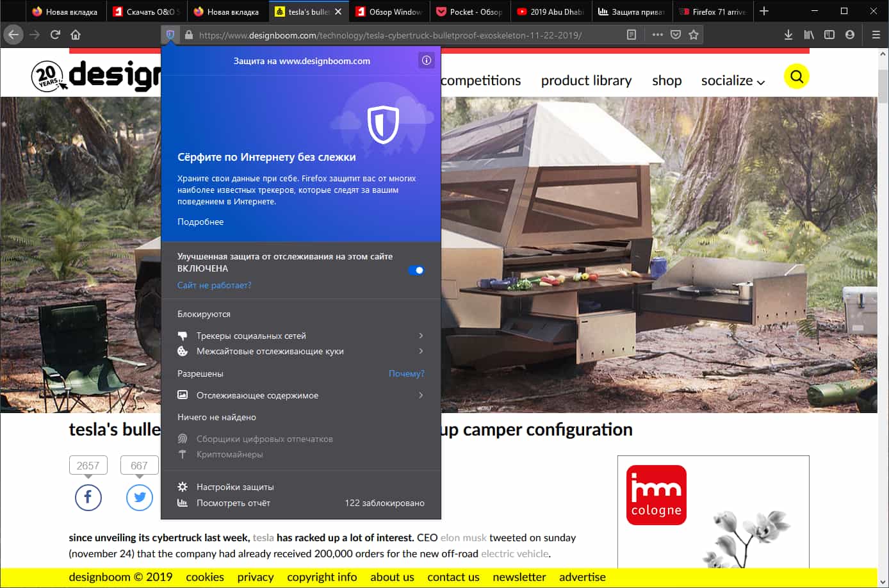Image resolution: width=889 pixels, height=588 pixels.
Task: Click the imm cologne ad logo
Action: pos(656,495)
